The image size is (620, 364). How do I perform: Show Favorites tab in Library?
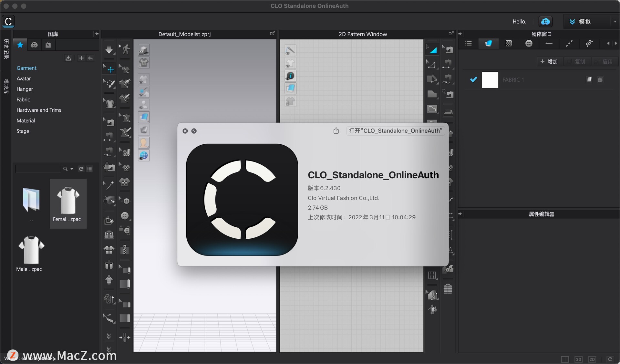(x=20, y=45)
